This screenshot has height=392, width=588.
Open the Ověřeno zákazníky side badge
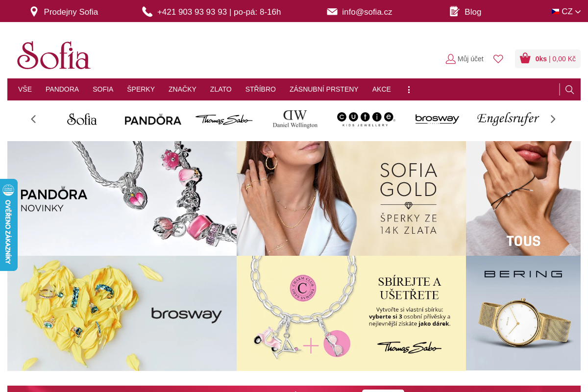click(x=8, y=225)
